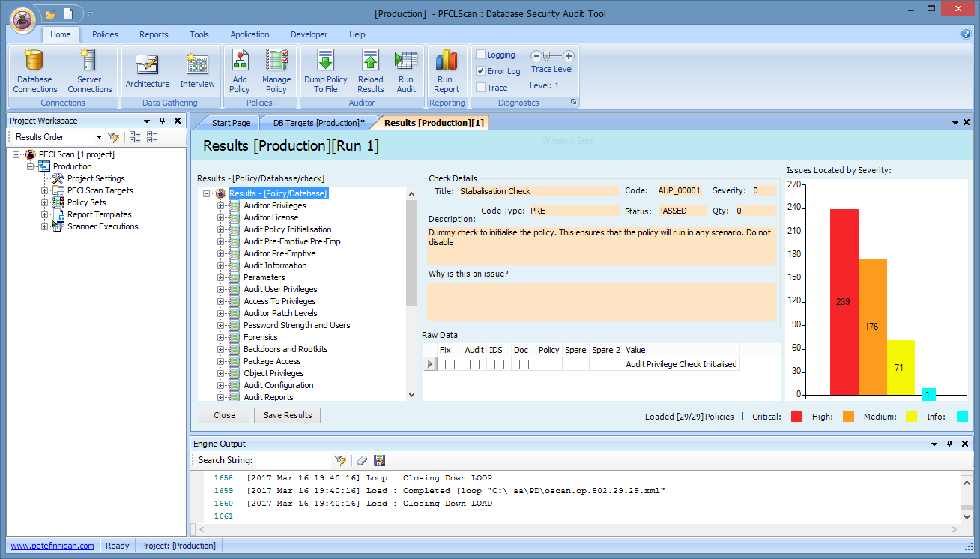Pin the Project Workspace panel
980x559 pixels.
click(162, 121)
